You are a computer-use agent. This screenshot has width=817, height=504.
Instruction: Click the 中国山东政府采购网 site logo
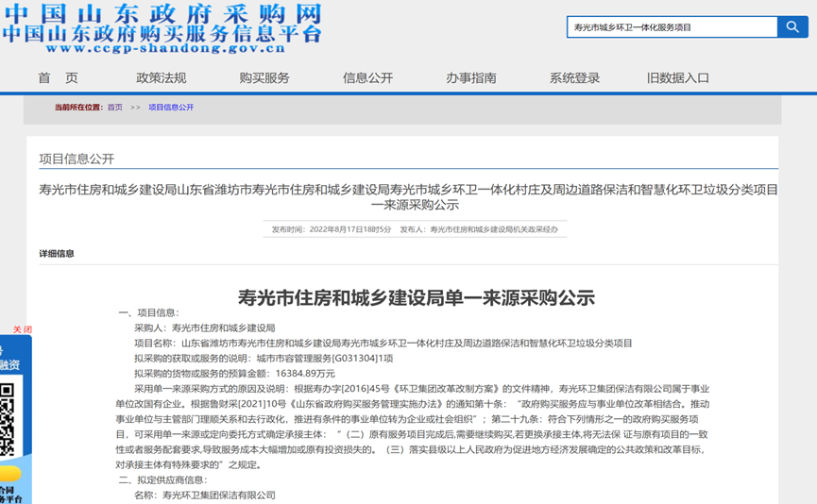[162, 14]
